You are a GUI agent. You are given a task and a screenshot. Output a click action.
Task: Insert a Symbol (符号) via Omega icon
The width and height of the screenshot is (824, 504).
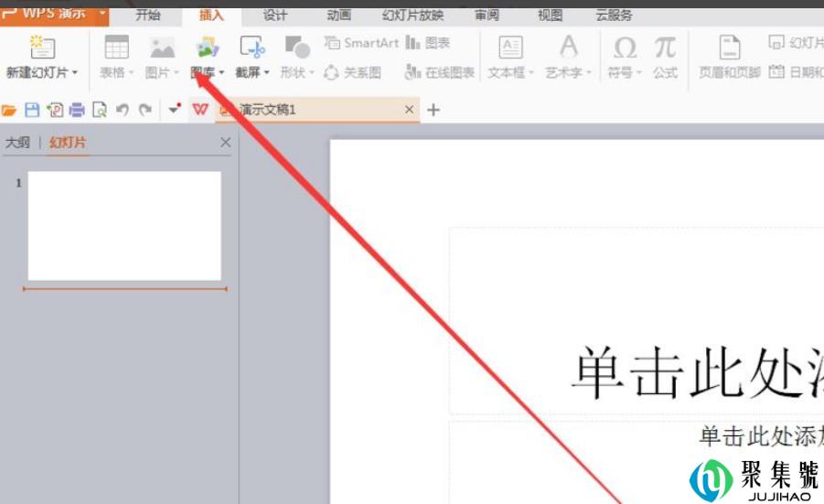pyautogui.click(x=625, y=48)
